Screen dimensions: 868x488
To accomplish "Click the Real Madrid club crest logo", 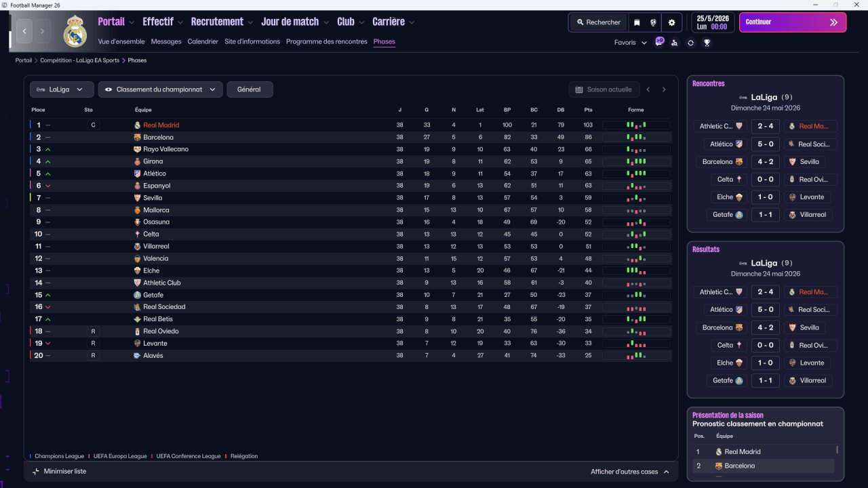I will pos(75,31).
